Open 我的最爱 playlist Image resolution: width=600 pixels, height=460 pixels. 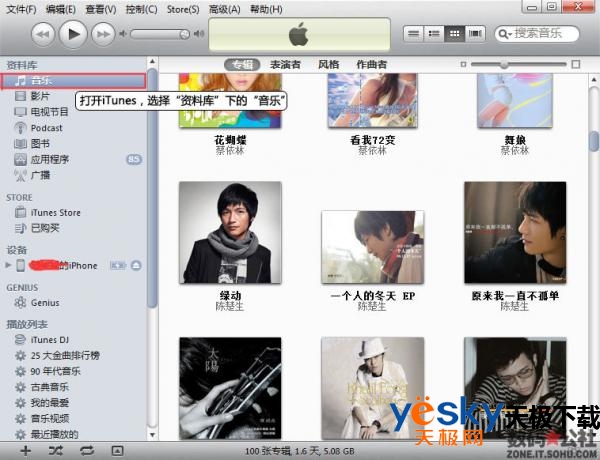click(x=49, y=403)
